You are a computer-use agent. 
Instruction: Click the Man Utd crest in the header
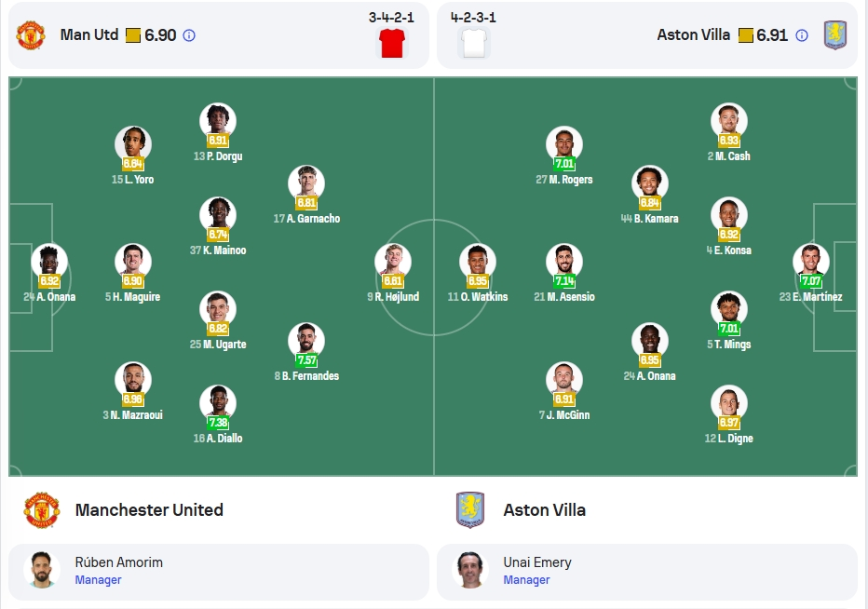click(31, 35)
